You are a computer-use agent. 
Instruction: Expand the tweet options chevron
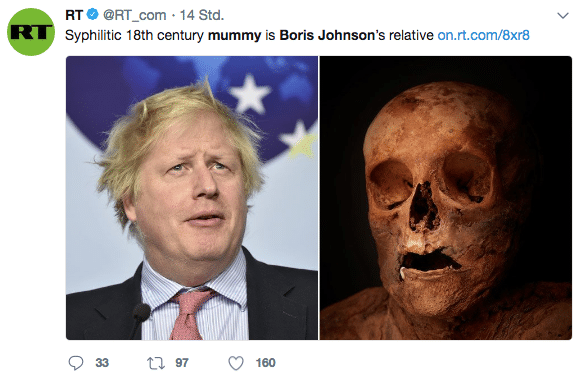563,16
